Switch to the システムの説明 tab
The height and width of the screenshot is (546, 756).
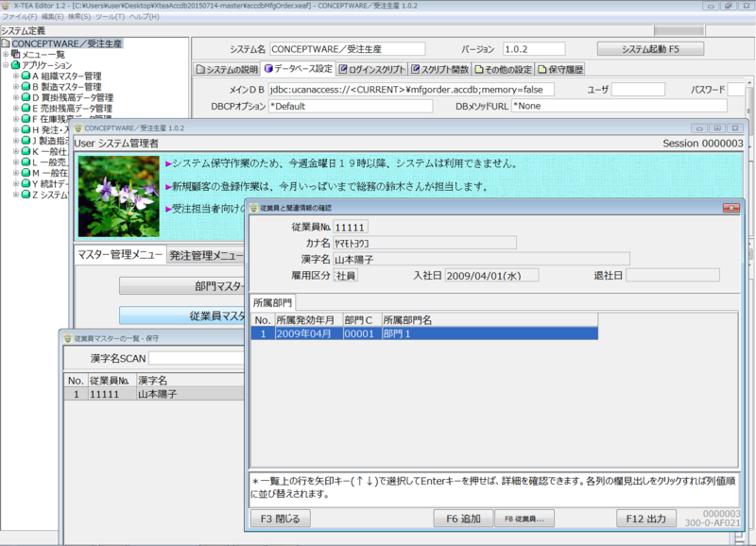pos(227,69)
